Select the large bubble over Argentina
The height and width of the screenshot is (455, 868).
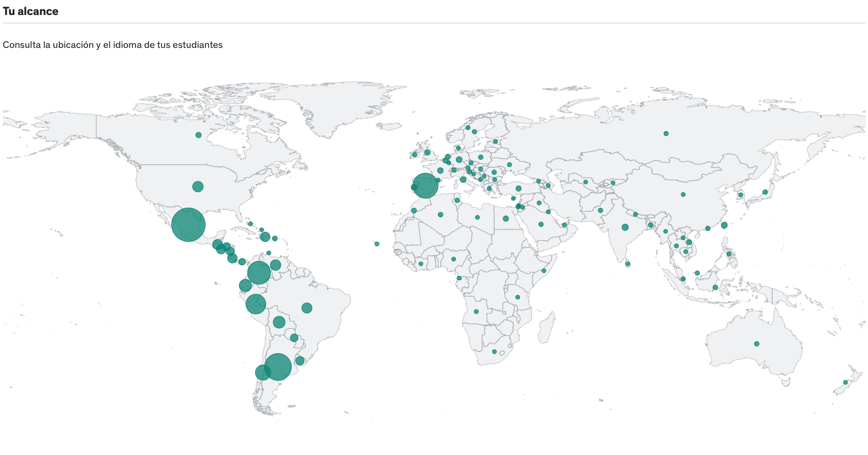point(277,367)
